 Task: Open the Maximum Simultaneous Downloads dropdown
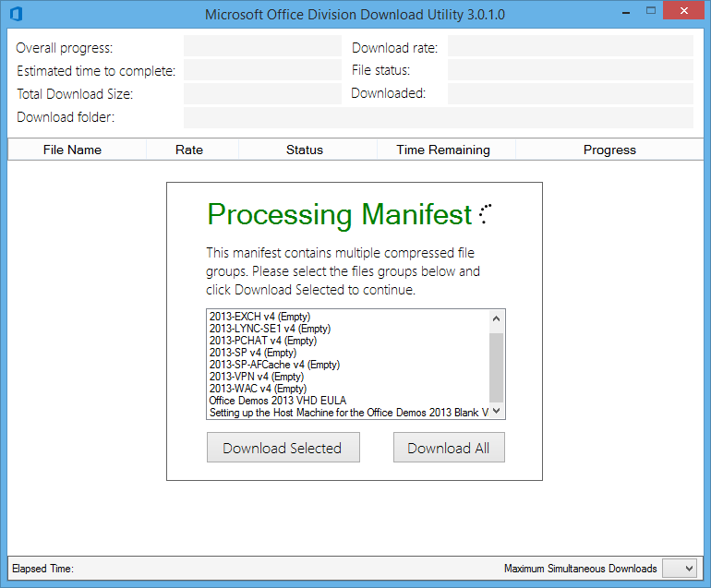(680, 568)
